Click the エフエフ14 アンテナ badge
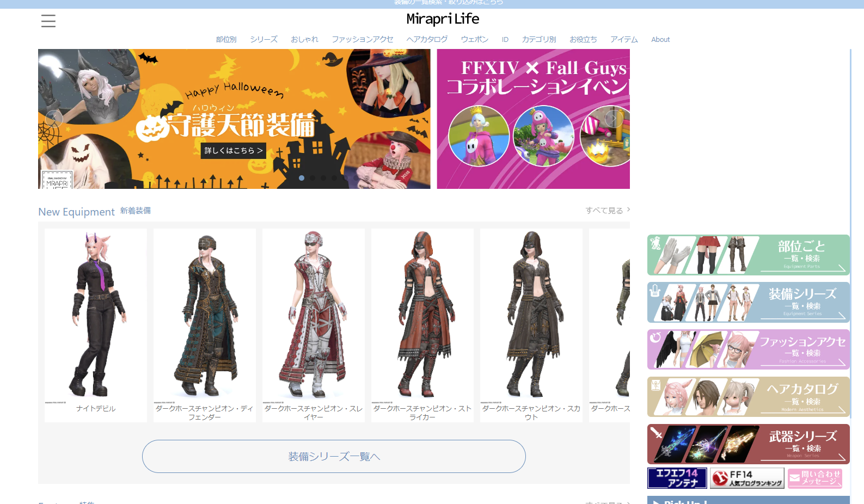The width and height of the screenshot is (864, 504). 677,478
